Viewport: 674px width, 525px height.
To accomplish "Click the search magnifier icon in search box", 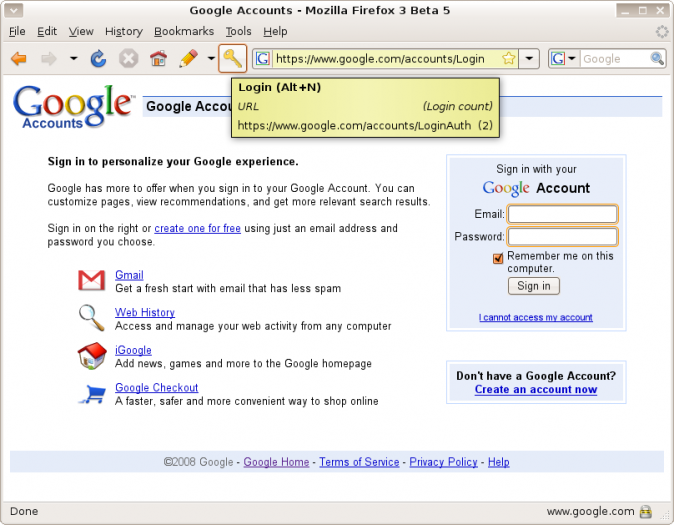I will [x=657, y=58].
